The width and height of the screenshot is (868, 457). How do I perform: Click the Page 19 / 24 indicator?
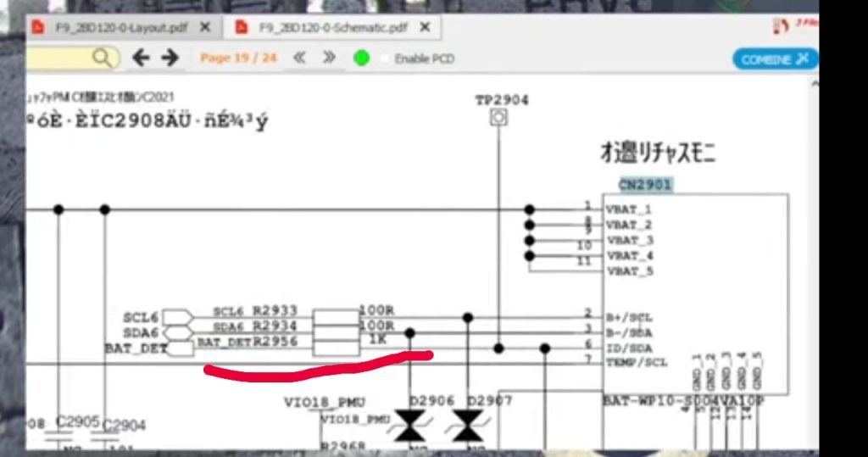click(238, 59)
